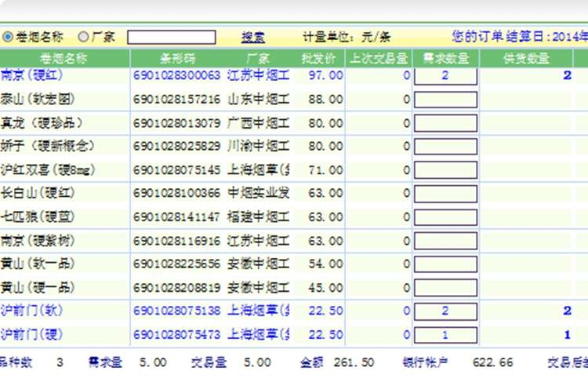Click the 需求数量 column header
The width and height of the screenshot is (588, 382).
pyautogui.click(x=446, y=58)
